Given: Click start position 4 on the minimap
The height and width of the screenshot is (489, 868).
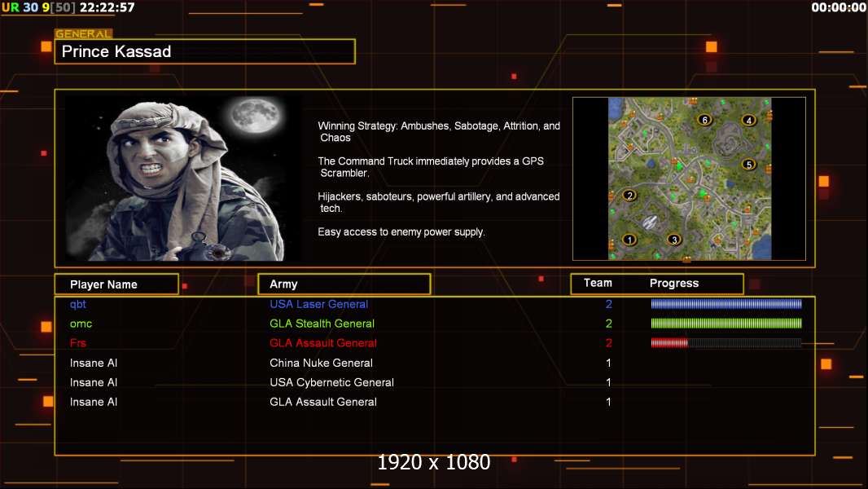Looking at the screenshot, I should pyautogui.click(x=749, y=120).
